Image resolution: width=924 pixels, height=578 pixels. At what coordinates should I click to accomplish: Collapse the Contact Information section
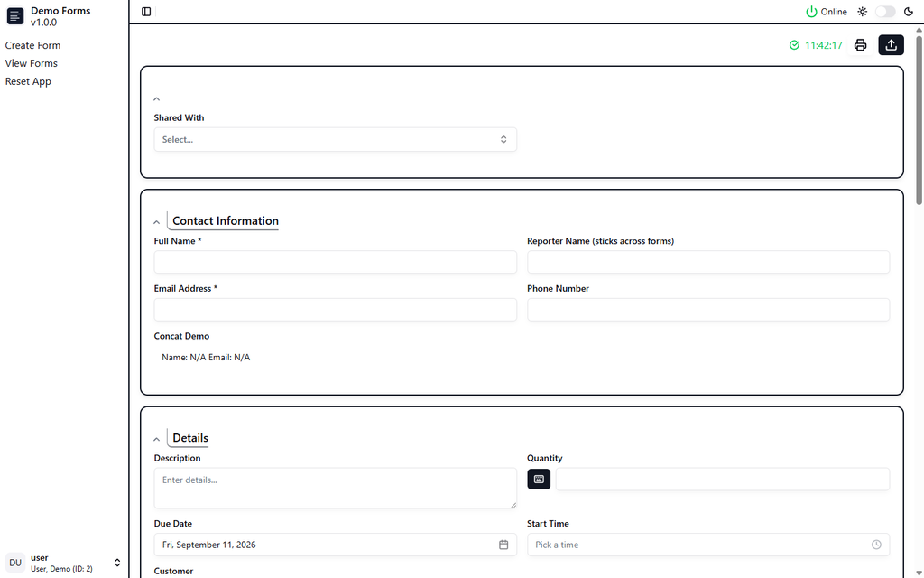pos(157,222)
